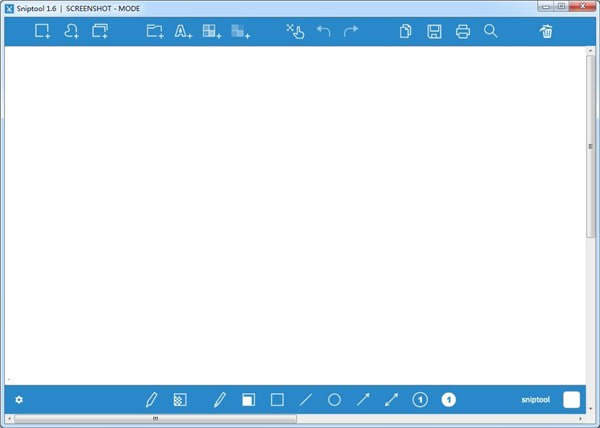Save the screenshot with the floppy disk icon
The height and width of the screenshot is (428, 600).
tap(434, 32)
